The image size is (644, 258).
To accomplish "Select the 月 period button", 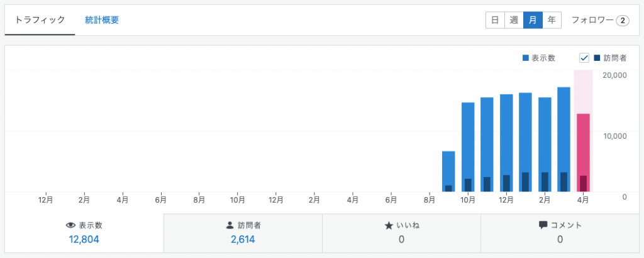I will click(x=533, y=20).
